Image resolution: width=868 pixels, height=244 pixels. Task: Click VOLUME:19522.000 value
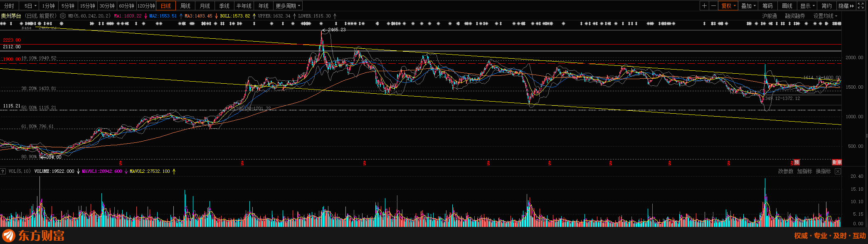[54, 171]
